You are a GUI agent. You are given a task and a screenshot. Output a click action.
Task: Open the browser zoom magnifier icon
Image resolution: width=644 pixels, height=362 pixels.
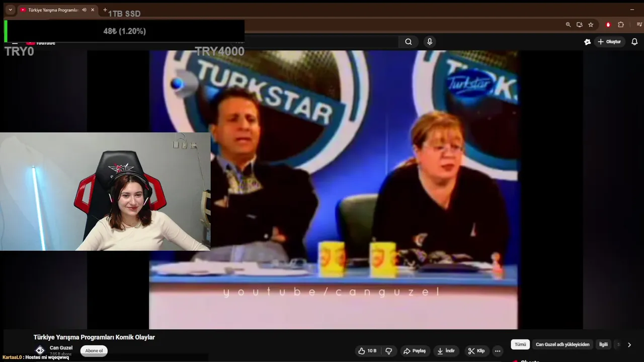tap(568, 25)
